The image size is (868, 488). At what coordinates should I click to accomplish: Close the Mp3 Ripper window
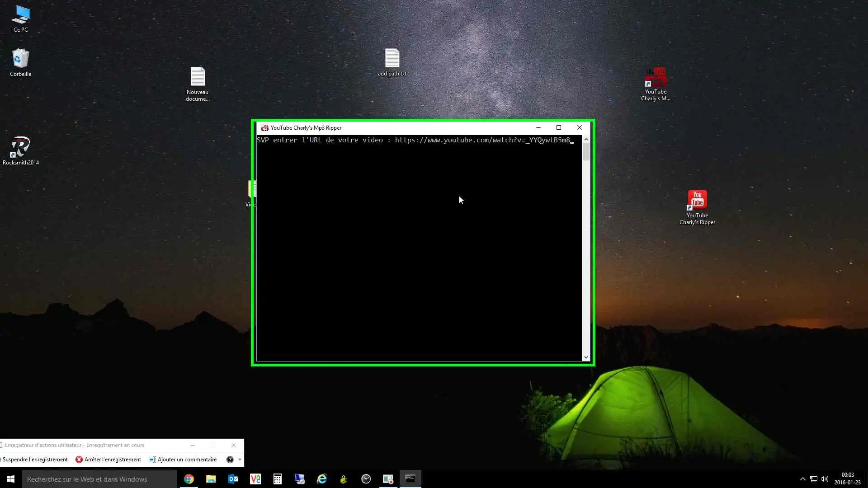(580, 128)
